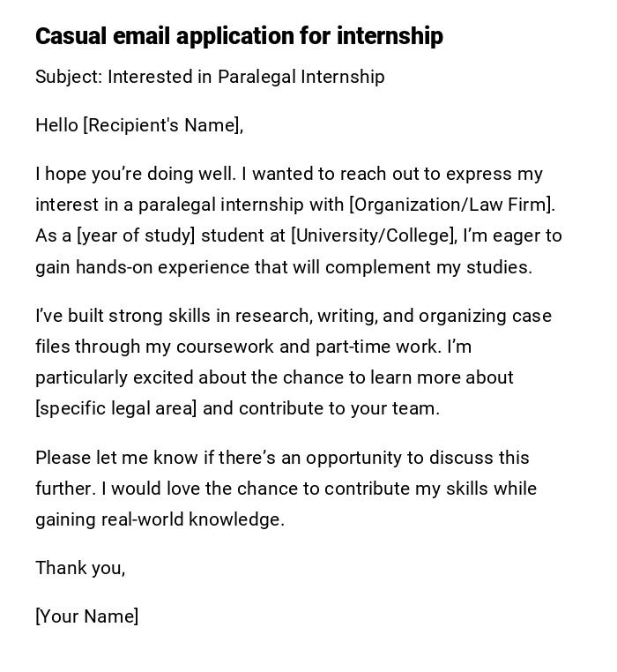The image size is (617, 672).
Task: Click the Subject line about Paralegal Internship
Action: 210,77
